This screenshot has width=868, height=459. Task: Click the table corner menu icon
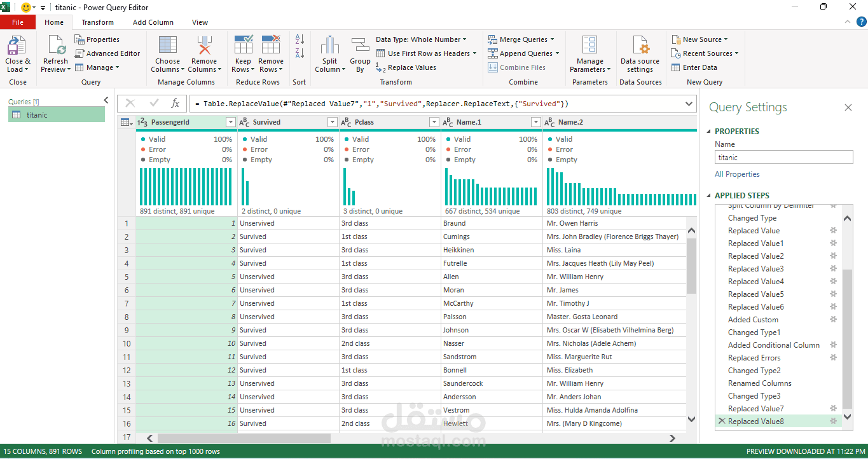click(x=127, y=122)
